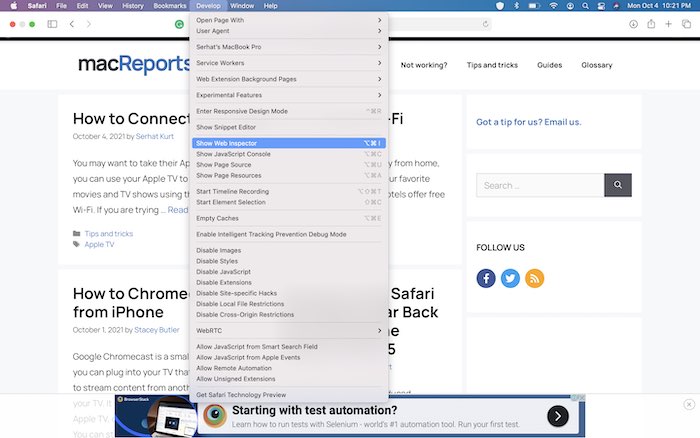
Task: Open author link Serhat Kurt
Action: tap(155, 136)
